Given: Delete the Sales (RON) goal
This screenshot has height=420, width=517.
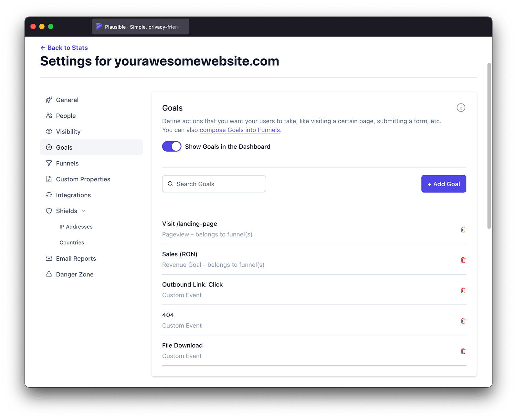Looking at the screenshot, I should 463,260.
